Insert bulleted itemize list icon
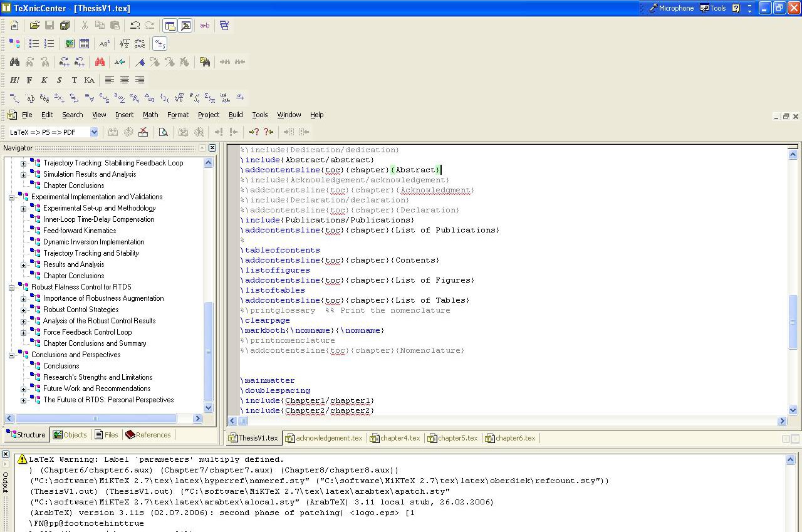This screenshot has height=532, width=802. (x=34, y=44)
